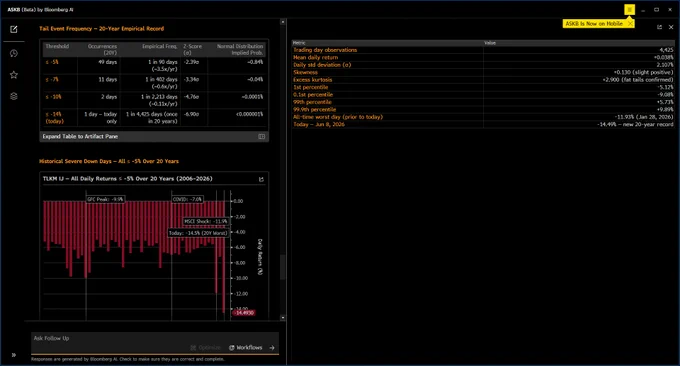Click the '99.9th percentile' metric row
The width and height of the screenshot is (680, 366).
pyautogui.click(x=483, y=109)
